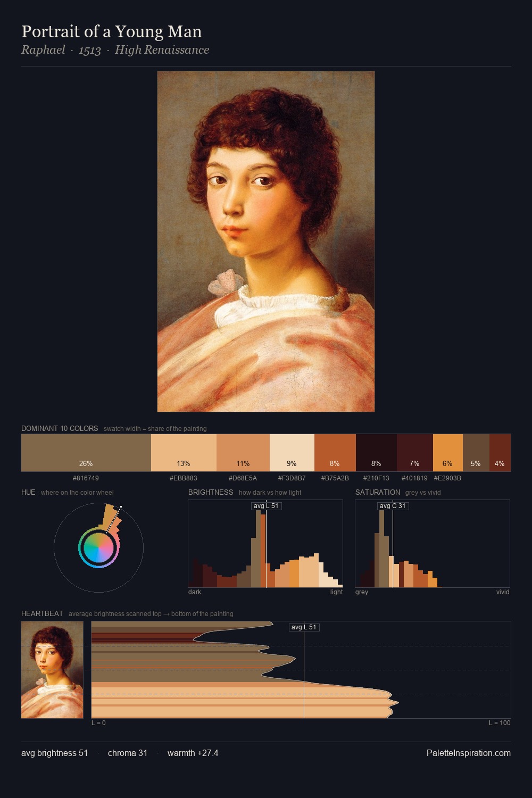
Task: Pick the 11% swatch #D68E5A
Action: coord(243,453)
